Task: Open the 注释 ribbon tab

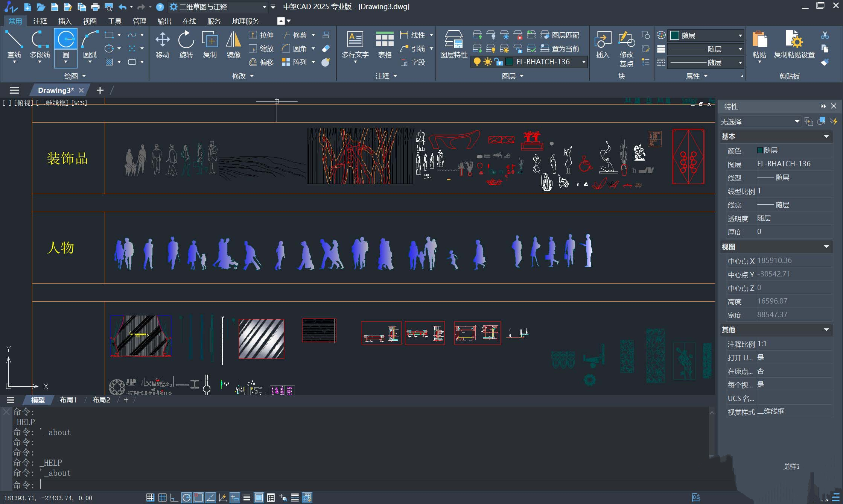Action: tap(40, 21)
